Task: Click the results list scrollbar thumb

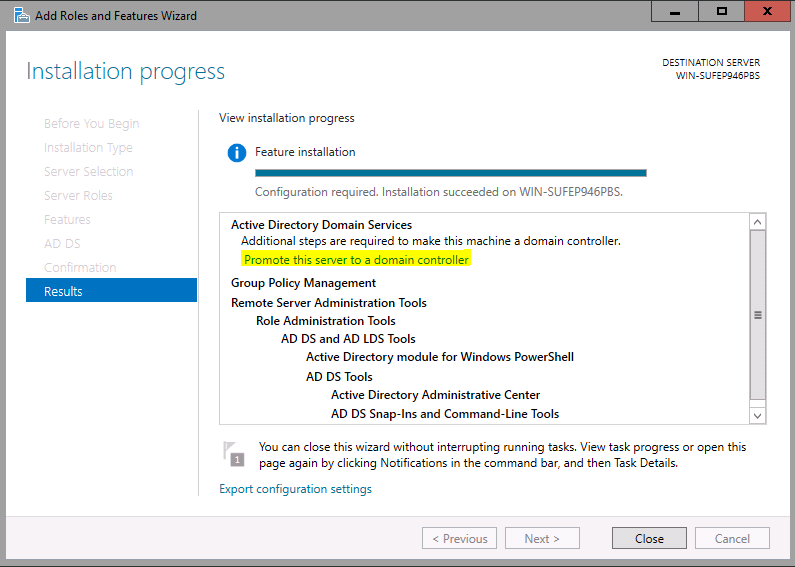Action: tap(757, 315)
